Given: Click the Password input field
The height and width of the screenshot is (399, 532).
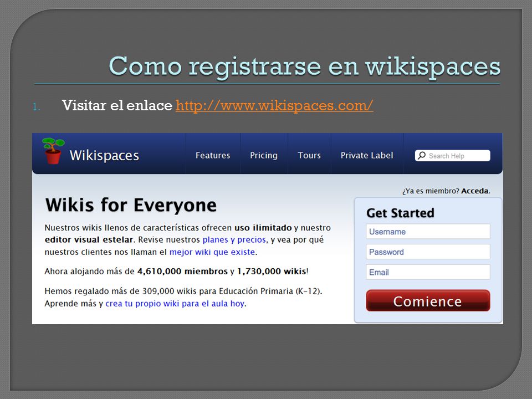Looking at the screenshot, I should 428,252.
